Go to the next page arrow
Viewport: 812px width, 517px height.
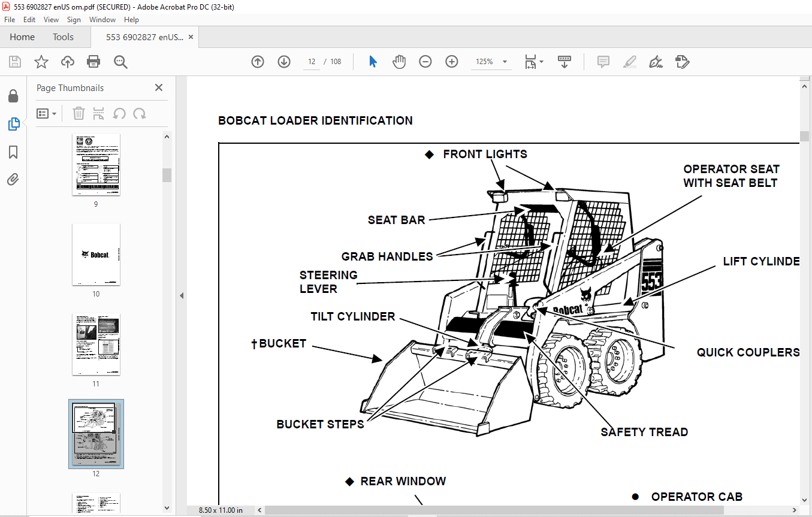click(284, 62)
